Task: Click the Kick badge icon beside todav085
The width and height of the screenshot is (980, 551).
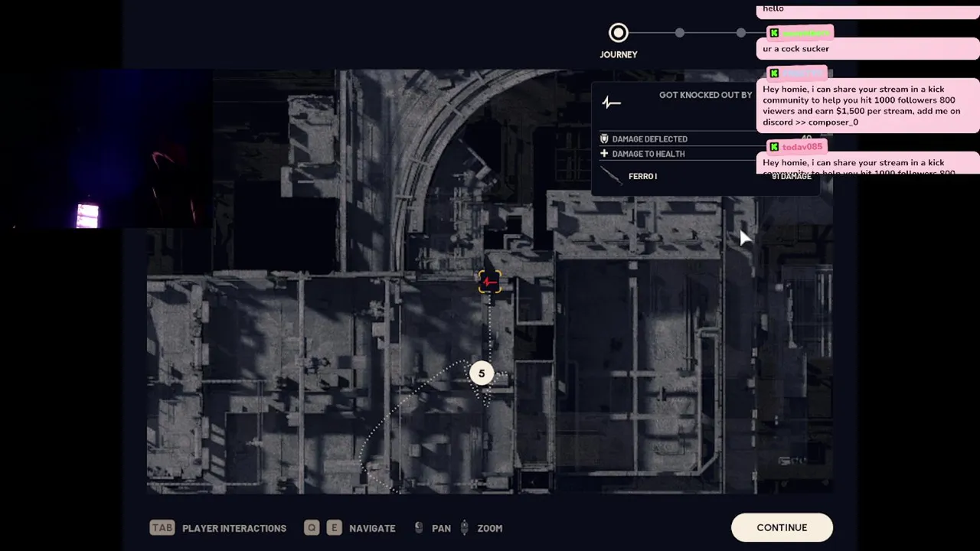Action: (x=774, y=147)
